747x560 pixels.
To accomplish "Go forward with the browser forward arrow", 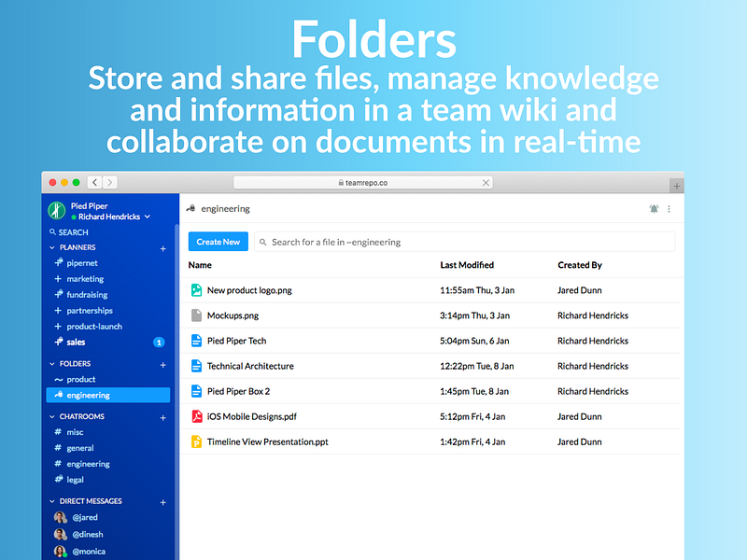I will click(x=110, y=182).
